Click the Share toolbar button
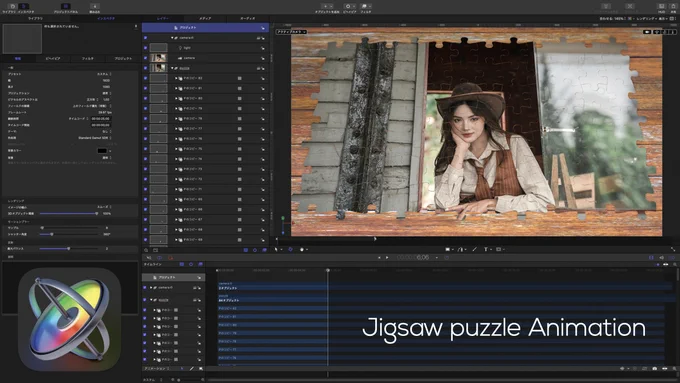Viewport: 680px width, 383px height. click(673, 7)
